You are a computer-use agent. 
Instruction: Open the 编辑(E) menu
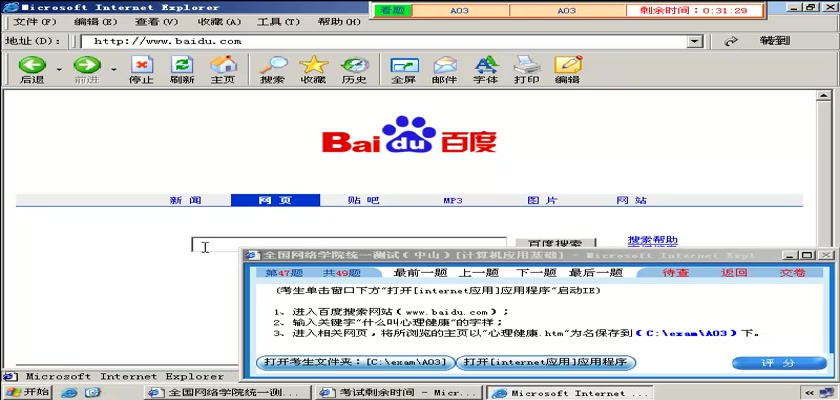click(95, 22)
